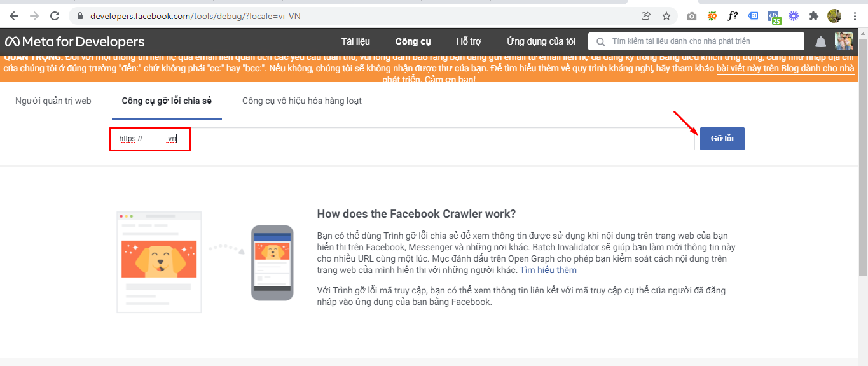
Task: Open the Chrome profile avatar
Action: (x=834, y=16)
